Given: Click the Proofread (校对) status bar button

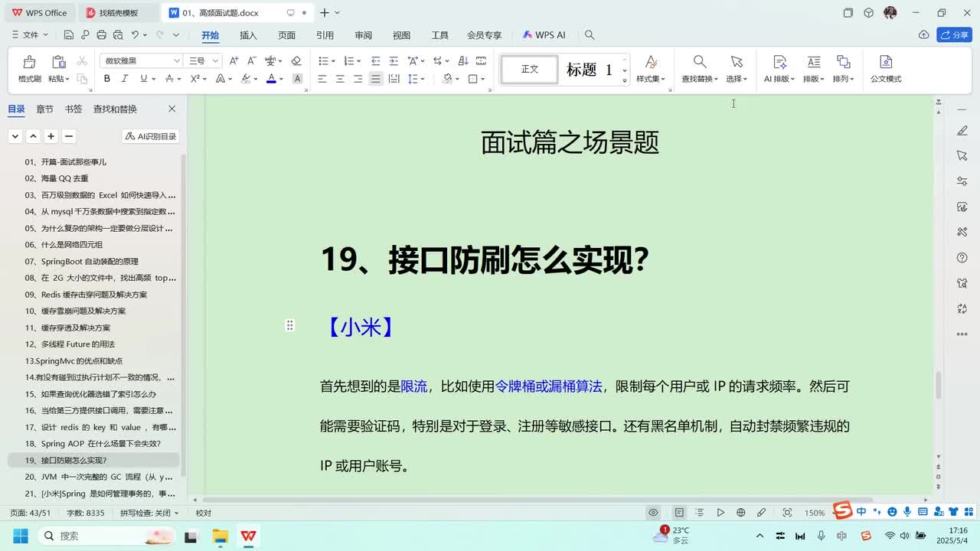Looking at the screenshot, I should (x=203, y=513).
